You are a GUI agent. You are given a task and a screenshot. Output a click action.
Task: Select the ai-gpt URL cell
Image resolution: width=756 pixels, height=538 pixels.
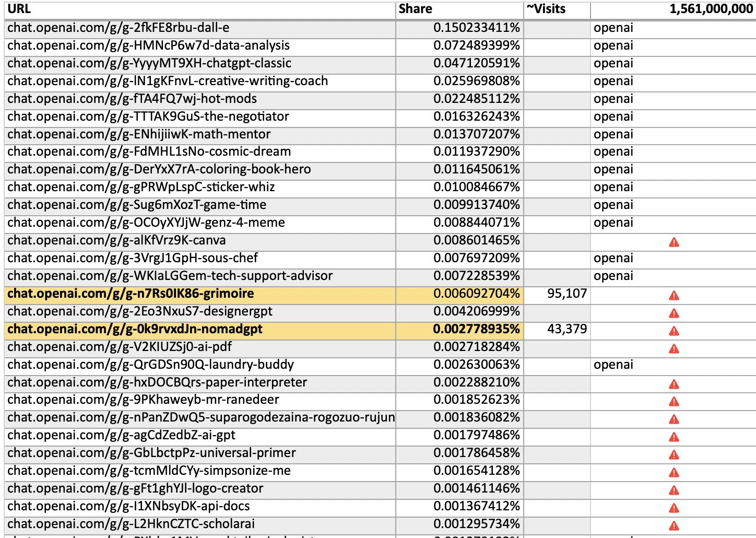200,436
